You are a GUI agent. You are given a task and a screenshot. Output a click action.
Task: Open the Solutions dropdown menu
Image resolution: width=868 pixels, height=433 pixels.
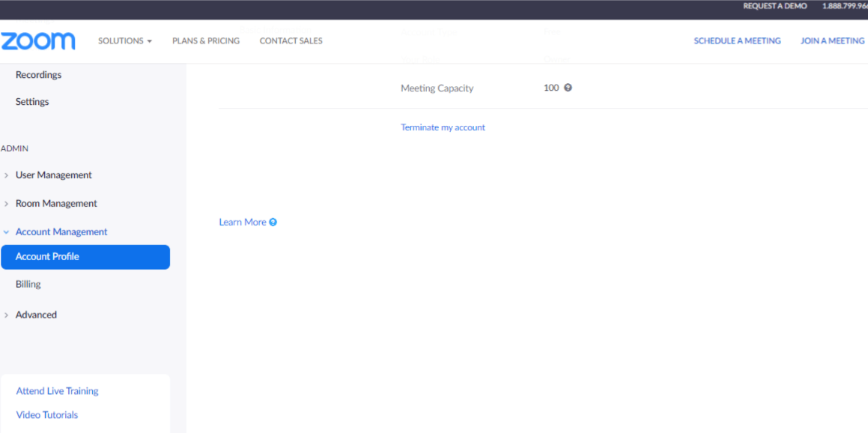[124, 41]
